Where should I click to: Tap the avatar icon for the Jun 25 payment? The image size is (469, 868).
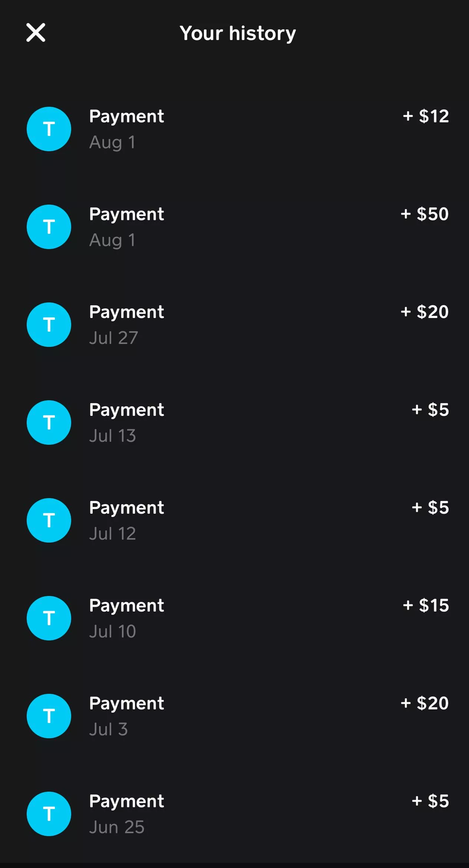click(49, 814)
